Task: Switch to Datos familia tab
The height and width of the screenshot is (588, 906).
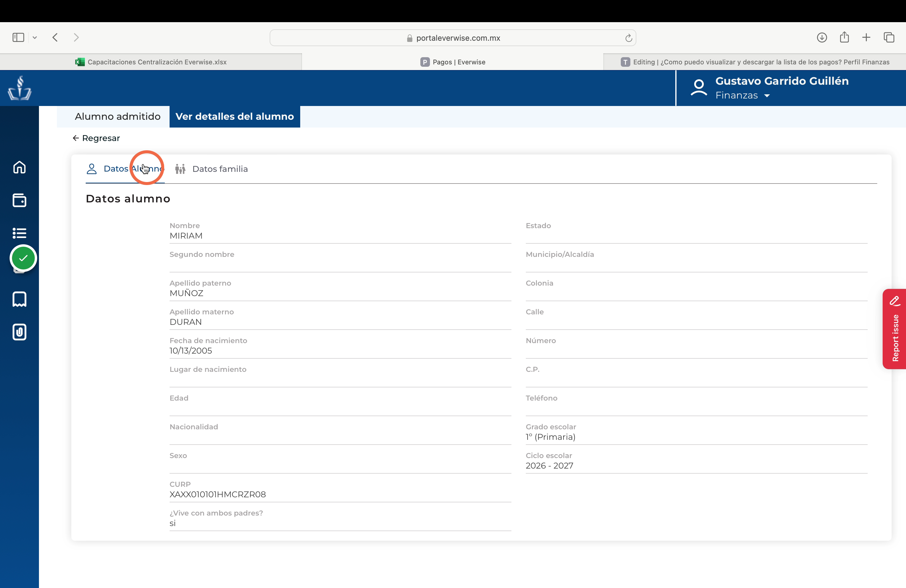Action: pyautogui.click(x=212, y=169)
